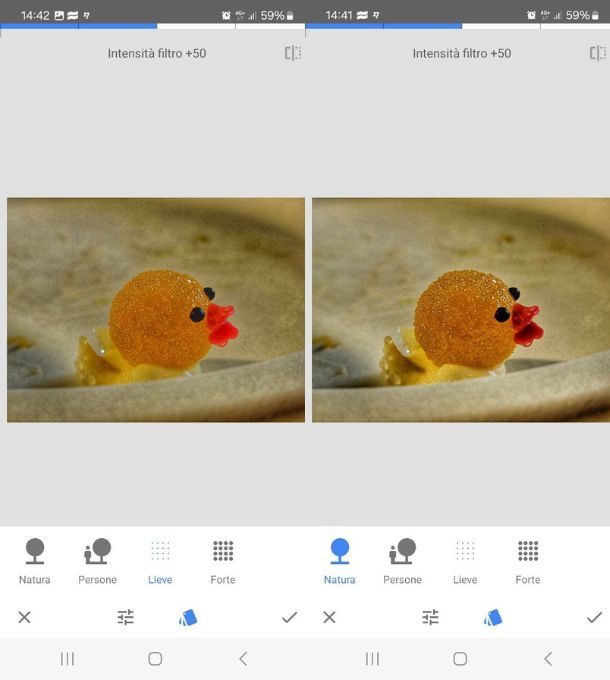This screenshot has height=680, width=610.
Task: Select Forte preset in the 14:41 screen
Action: [x=528, y=560]
